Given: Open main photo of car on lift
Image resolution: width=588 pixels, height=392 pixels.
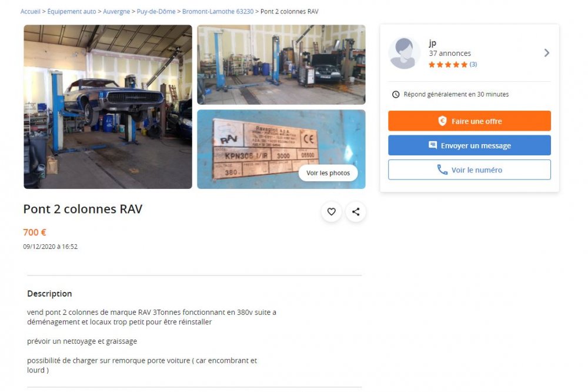Looking at the screenshot, I should coord(108,107).
